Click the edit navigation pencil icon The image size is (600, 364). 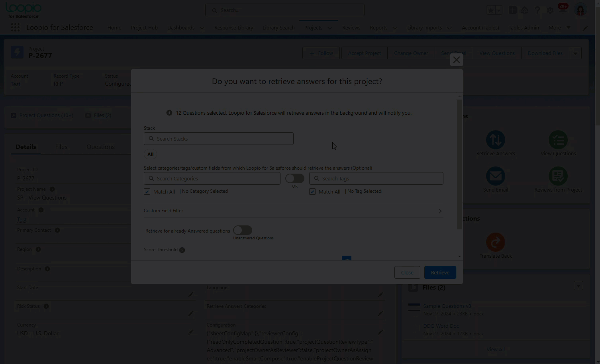pos(585,28)
